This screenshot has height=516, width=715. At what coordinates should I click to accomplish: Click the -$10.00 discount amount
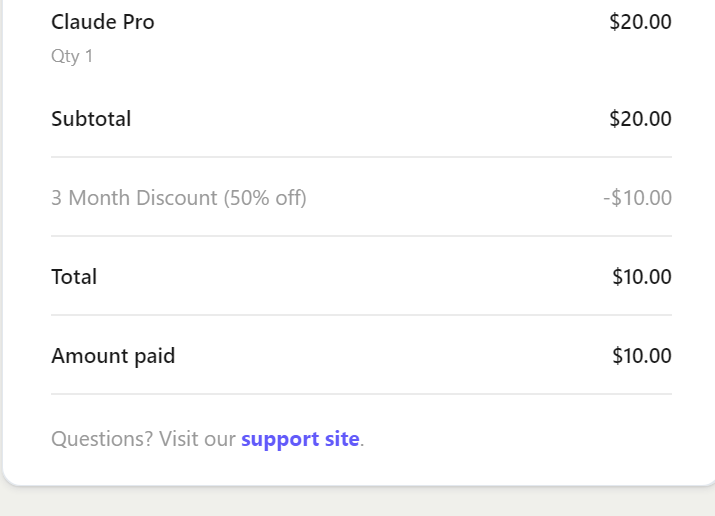pyautogui.click(x=637, y=198)
